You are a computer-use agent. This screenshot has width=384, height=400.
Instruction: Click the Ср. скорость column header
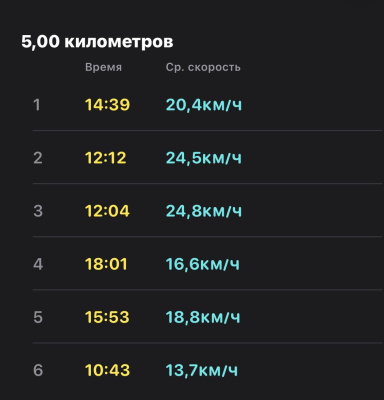(203, 67)
